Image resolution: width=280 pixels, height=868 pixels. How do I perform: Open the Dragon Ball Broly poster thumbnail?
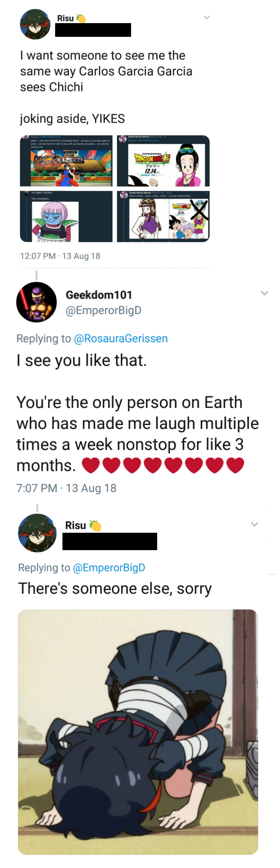[x=163, y=161]
